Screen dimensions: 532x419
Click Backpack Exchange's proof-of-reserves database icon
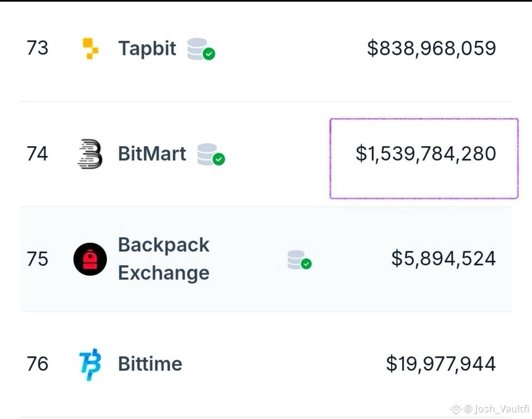(300, 260)
